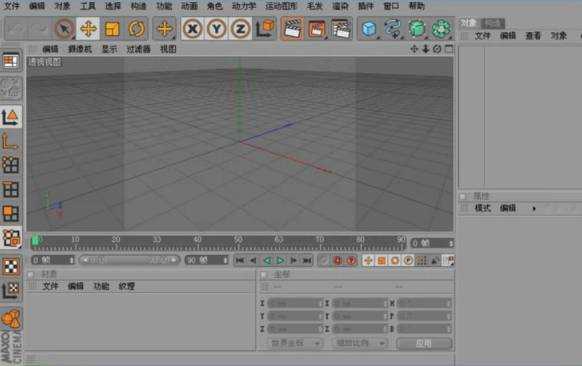582x366 pixels.
Task: Click viewport zoom navigation icon
Action: (426, 49)
